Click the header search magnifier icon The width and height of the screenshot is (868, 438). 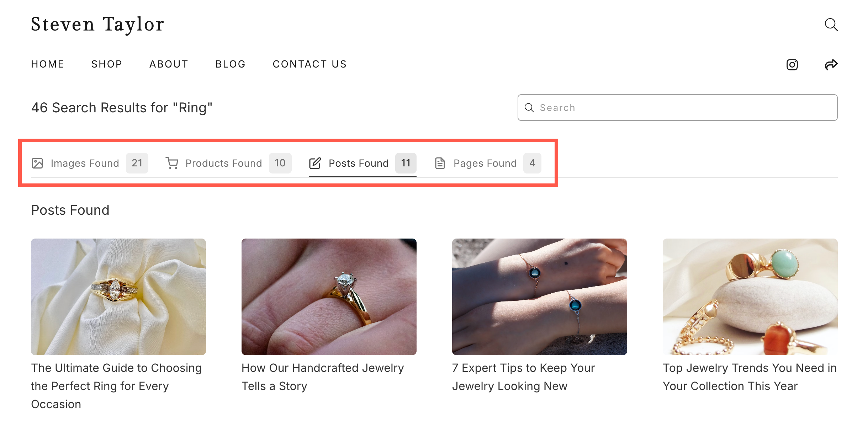coord(831,25)
